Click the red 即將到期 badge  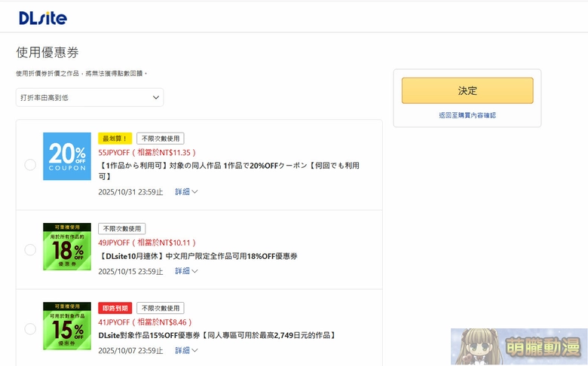tap(115, 308)
